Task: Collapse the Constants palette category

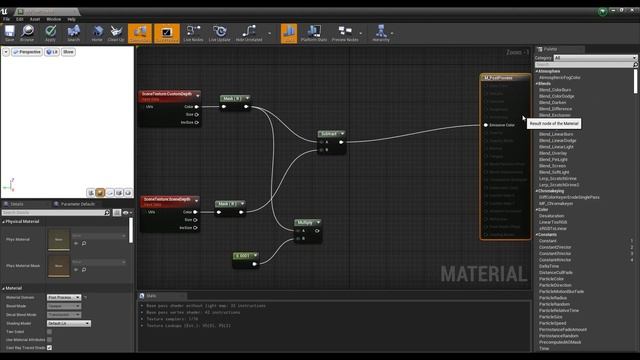Action: coord(537,235)
